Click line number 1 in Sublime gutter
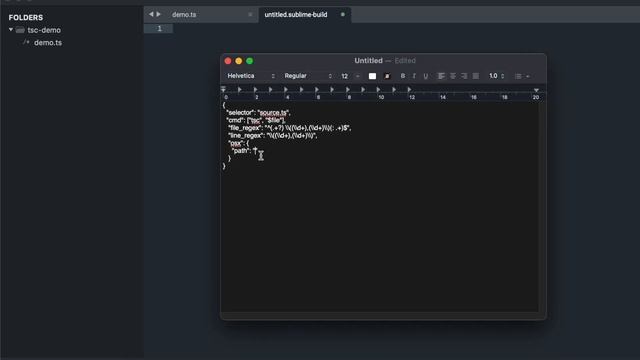640x360 pixels. tap(160, 28)
